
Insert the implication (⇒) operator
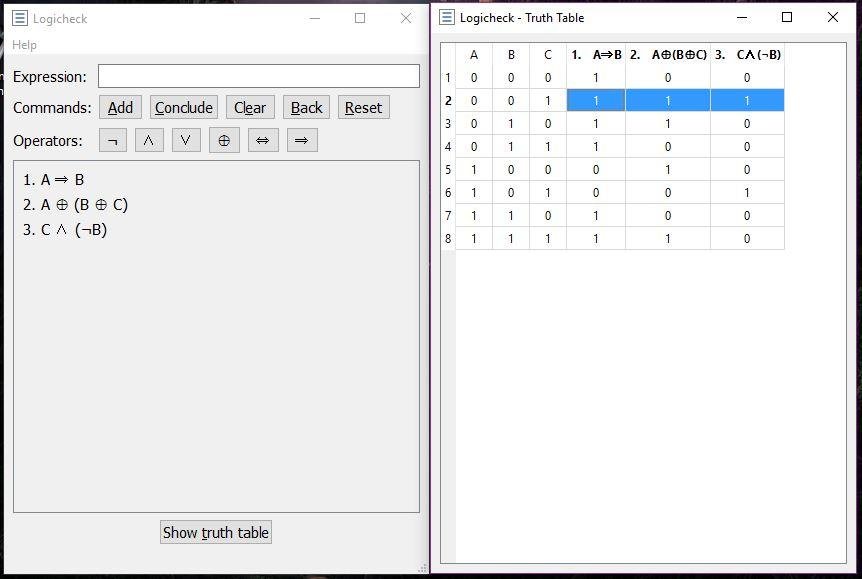pyautogui.click(x=302, y=141)
